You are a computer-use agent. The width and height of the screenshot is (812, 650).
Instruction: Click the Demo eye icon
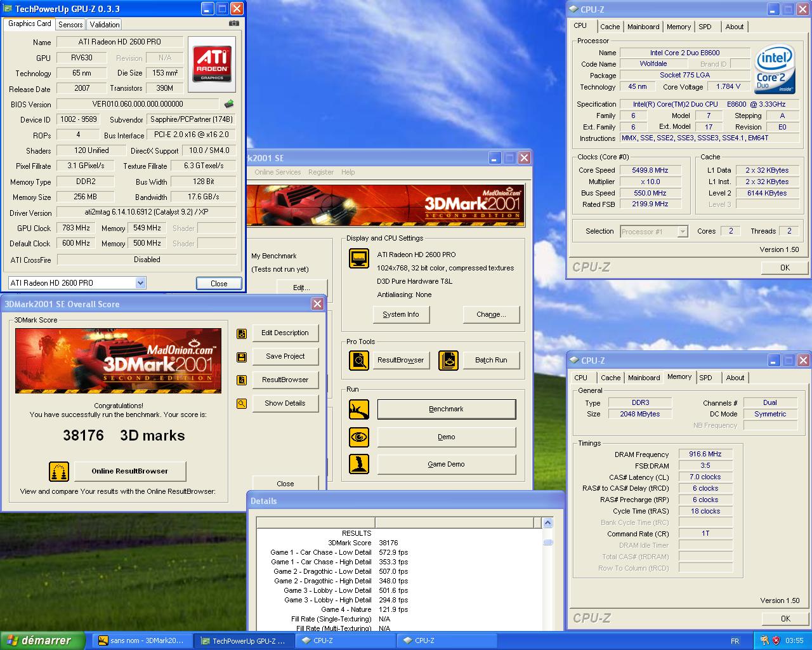coord(359,437)
